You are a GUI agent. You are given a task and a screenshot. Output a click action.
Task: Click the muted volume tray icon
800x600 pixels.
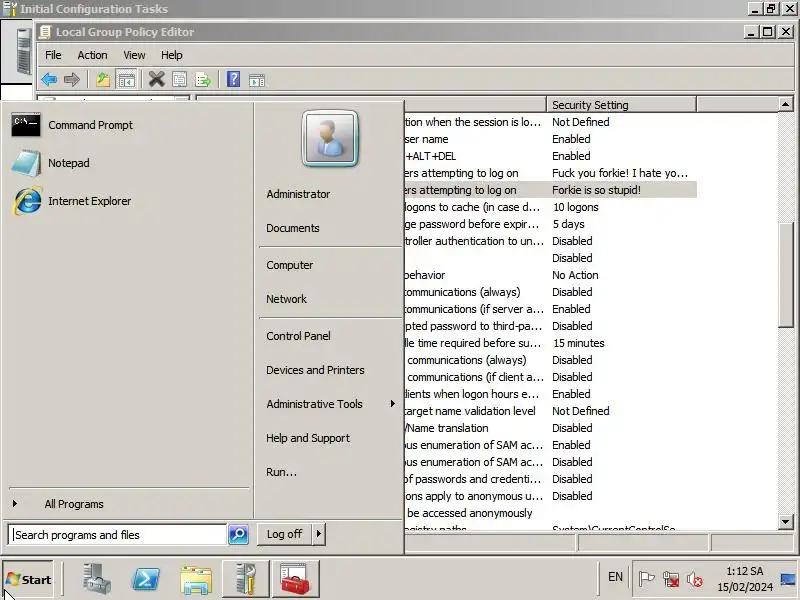click(x=694, y=579)
